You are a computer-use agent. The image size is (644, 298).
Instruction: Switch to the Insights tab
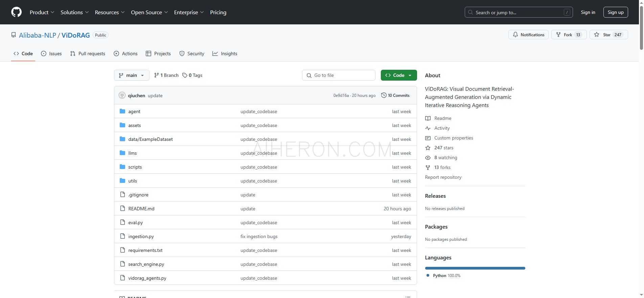[x=225, y=54]
